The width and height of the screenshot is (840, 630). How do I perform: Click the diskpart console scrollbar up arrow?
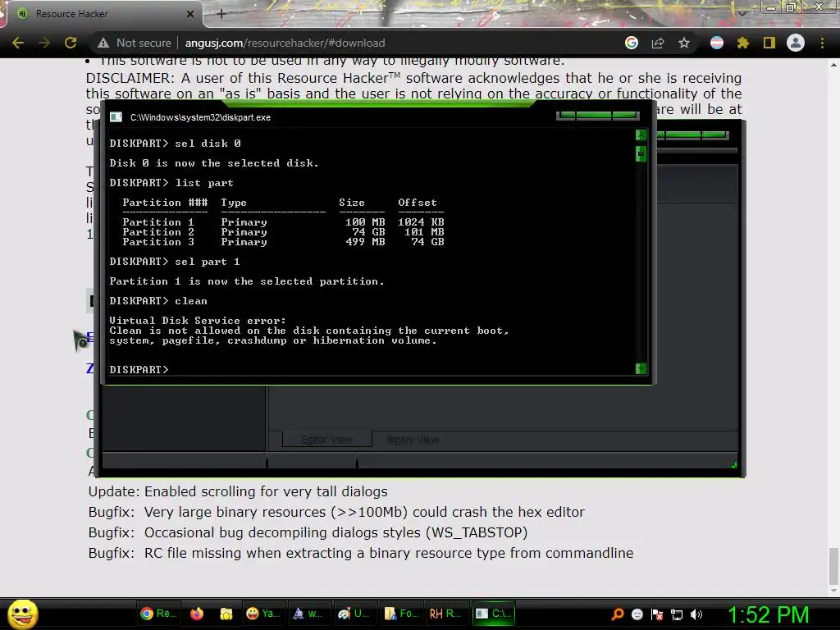tap(641, 135)
